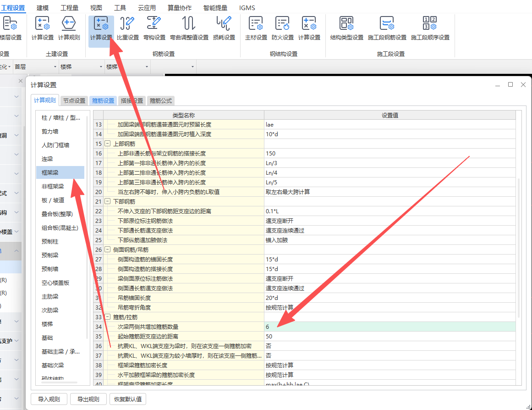Click 导出规则 button
This screenshot has height=410, width=532.
pyautogui.click(x=88, y=399)
